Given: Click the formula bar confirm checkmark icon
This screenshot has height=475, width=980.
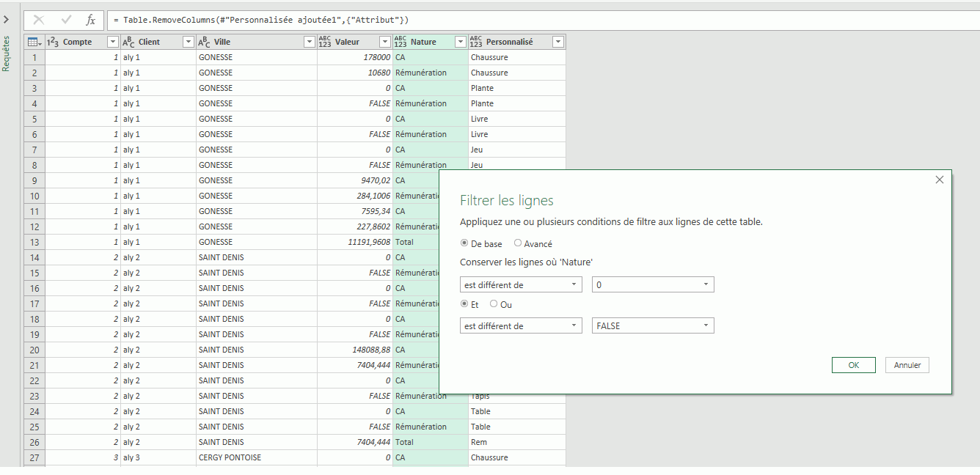Looking at the screenshot, I should coord(66,20).
